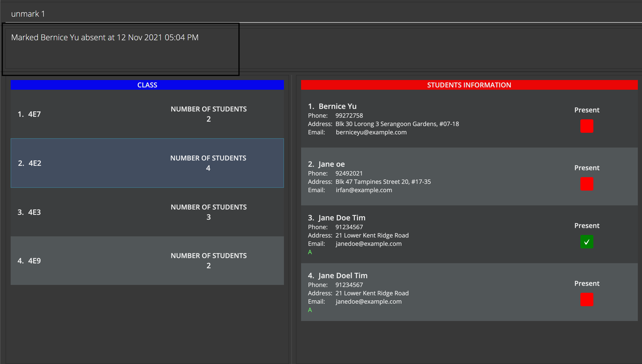Select class 4E7 in class list
642x364 pixels.
click(x=147, y=114)
